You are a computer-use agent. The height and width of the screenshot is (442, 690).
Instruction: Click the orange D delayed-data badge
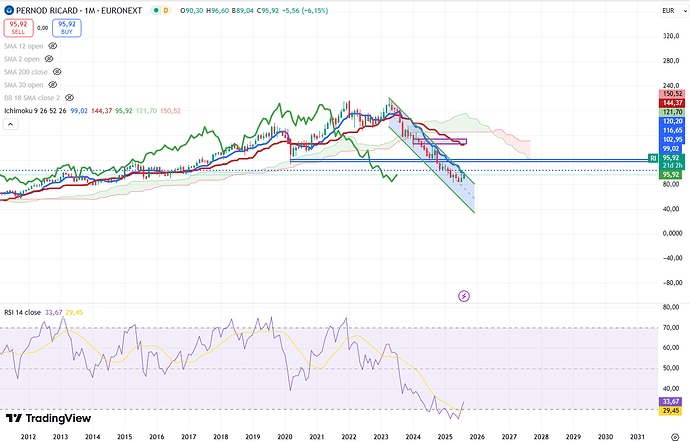pos(167,9)
